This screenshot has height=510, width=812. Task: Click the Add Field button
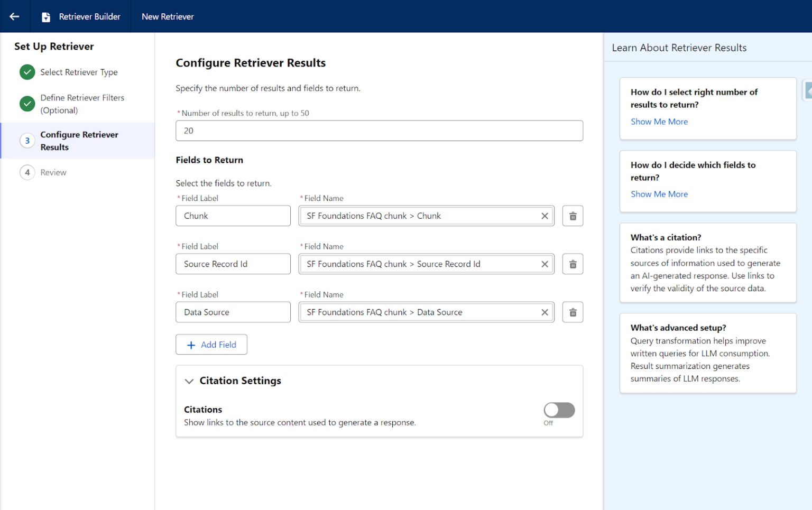coord(211,345)
